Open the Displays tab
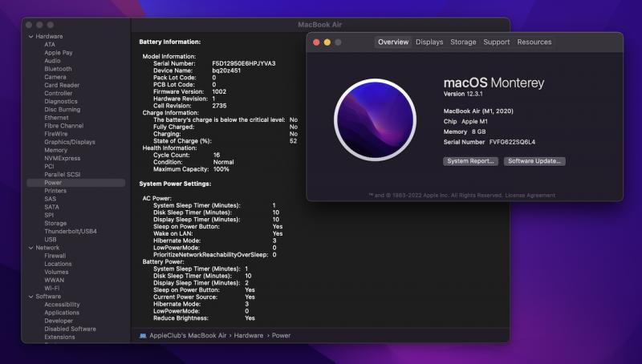 pos(429,42)
